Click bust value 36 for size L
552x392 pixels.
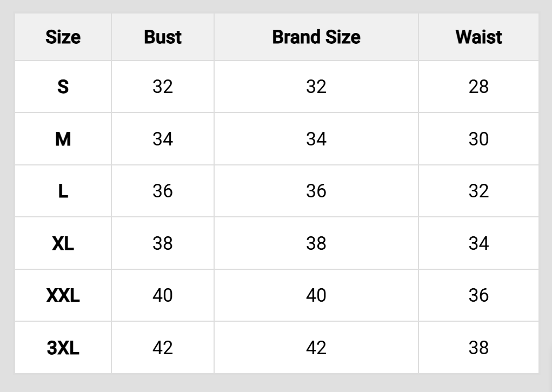pyautogui.click(x=163, y=191)
